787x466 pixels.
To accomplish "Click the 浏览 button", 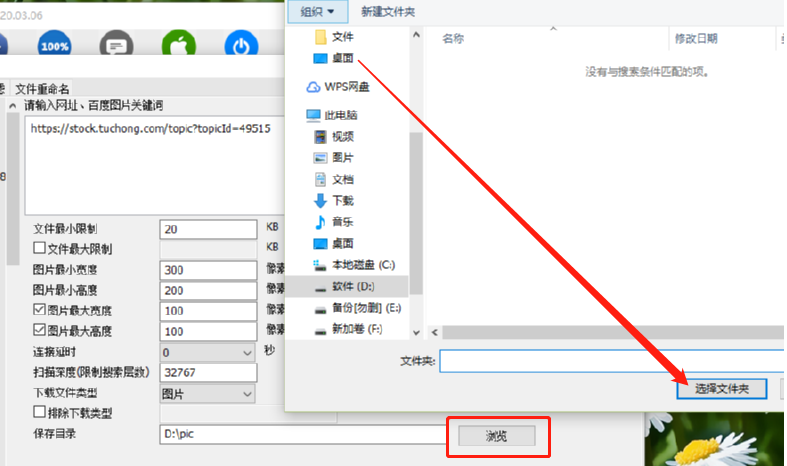I will click(x=496, y=436).
